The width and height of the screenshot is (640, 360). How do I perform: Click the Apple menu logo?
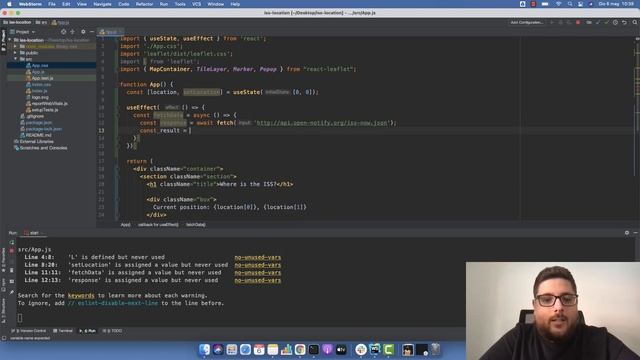[9, 4]
